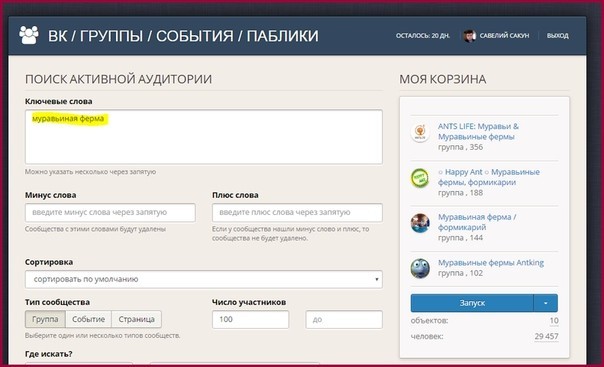This screenshot has width=604, height=367.
Task: Open Савелий Сакун user name link
Action: click(x=504, y=36)
